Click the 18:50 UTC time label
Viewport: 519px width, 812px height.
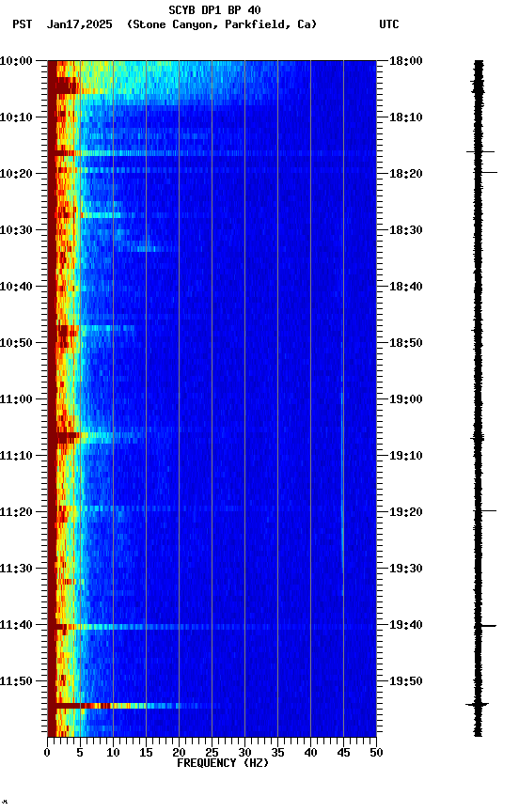(406, 343)
